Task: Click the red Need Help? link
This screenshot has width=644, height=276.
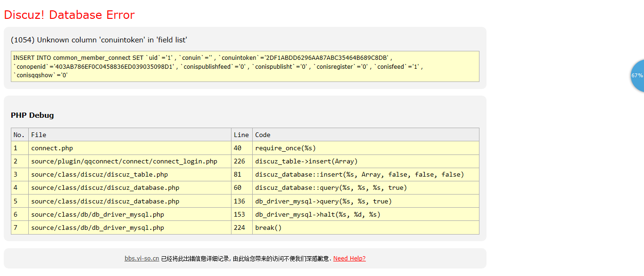Action: coord(349,259)
